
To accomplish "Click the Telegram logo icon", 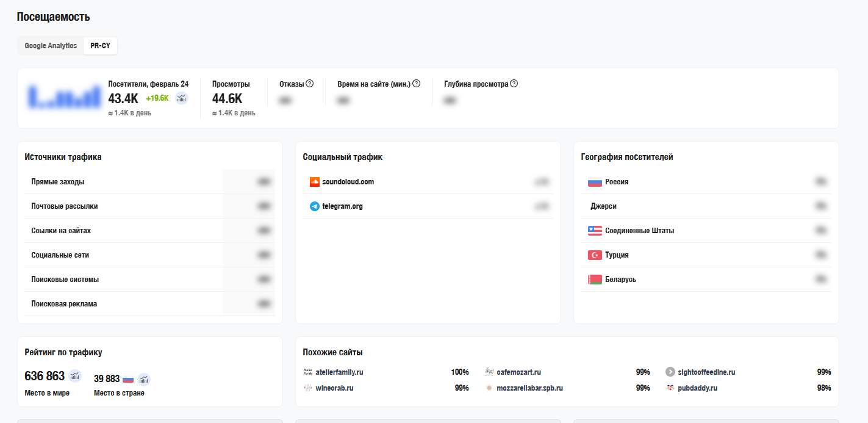I will [315, 206].
